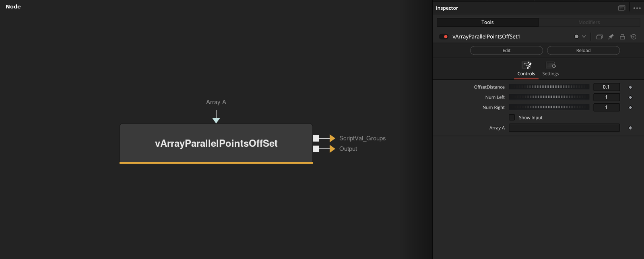Click the OffsetDistance value field 0.1
644x259 pixels.
click(x=607, y=87)
